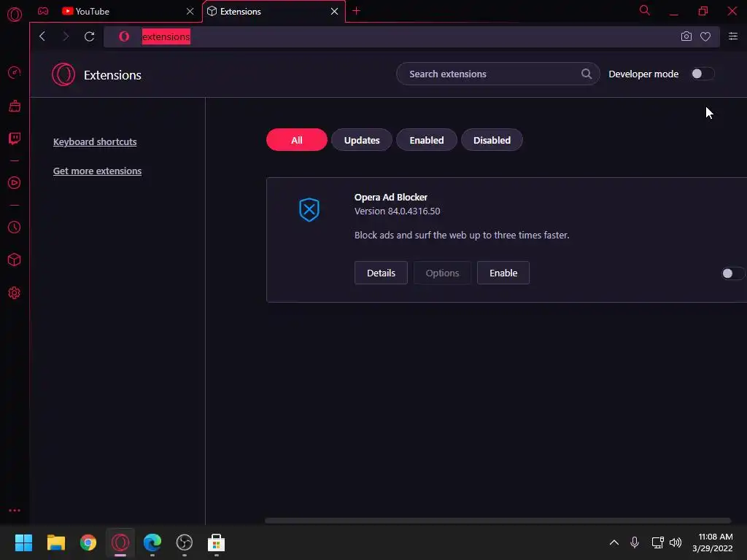Launch Chrome from taskbar

tap(88, 542)
